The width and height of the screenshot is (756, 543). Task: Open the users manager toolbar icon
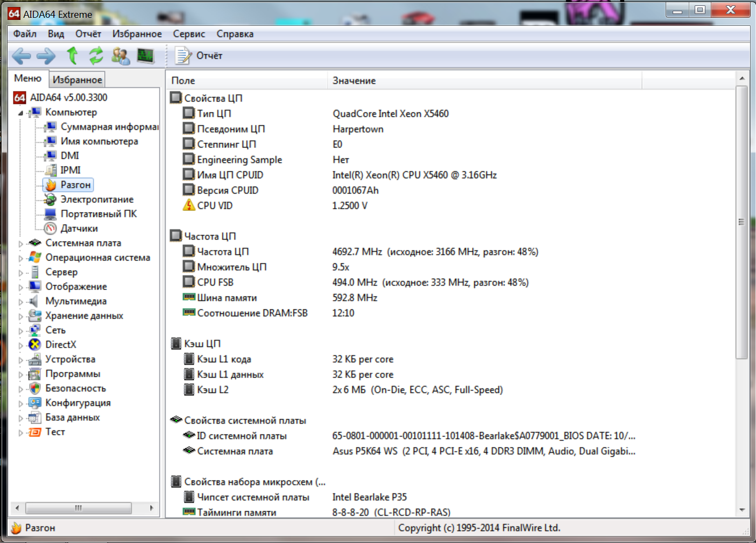coord(121,55)
